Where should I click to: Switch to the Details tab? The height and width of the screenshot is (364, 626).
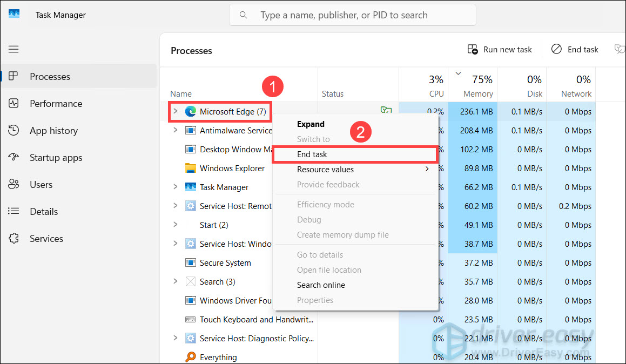pyautogui.click(x=79, y=212)
